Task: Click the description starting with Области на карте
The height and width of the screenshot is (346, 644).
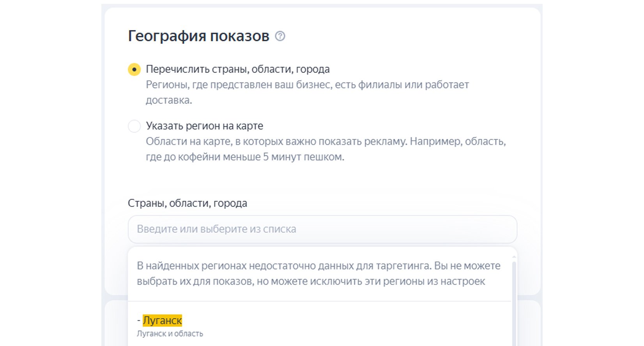Action: pyautogui.click(x=326, y=141)
